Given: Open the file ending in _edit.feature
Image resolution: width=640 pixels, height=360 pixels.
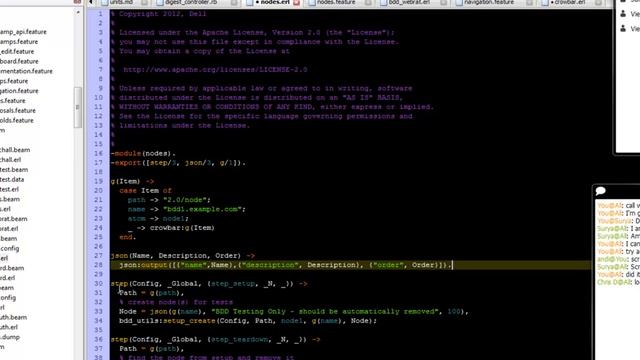Looking at the screenshot, I should point(17,51).
